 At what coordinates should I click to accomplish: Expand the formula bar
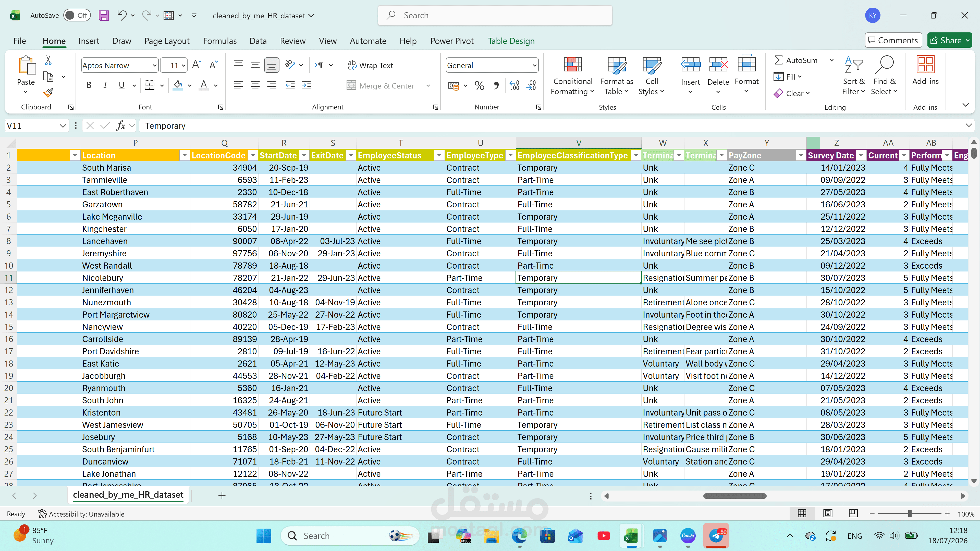pos(968,126)
